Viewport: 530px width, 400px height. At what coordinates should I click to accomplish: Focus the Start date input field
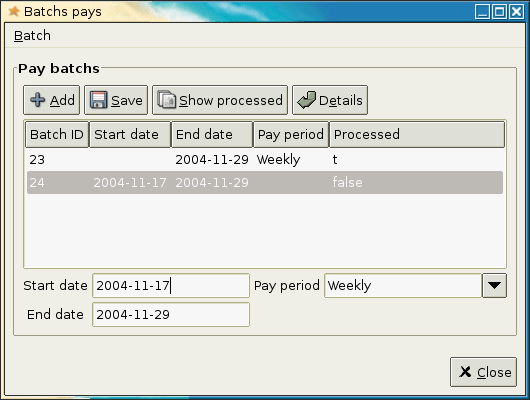coord(171,286)
